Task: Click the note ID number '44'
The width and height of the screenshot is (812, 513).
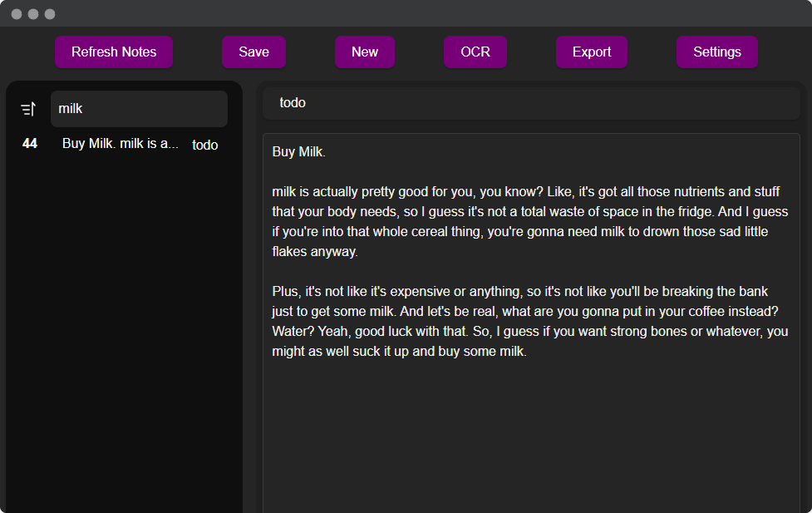Action: point(29,143)
